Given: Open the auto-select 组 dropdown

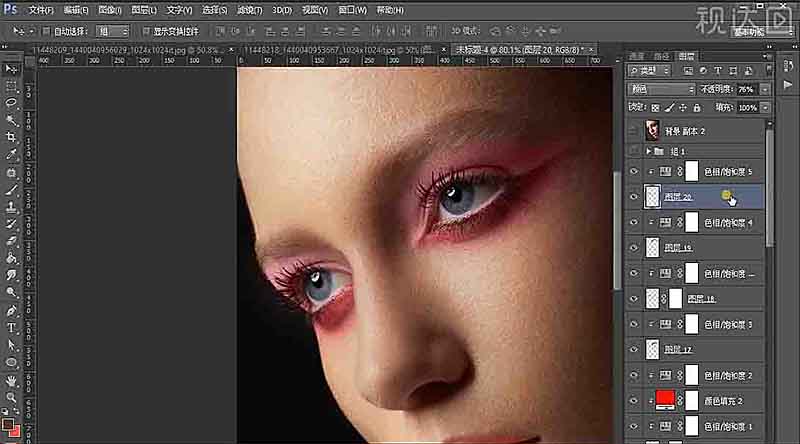Looking at the screenshot, I should pyautogui.click(x=113, y=32).
